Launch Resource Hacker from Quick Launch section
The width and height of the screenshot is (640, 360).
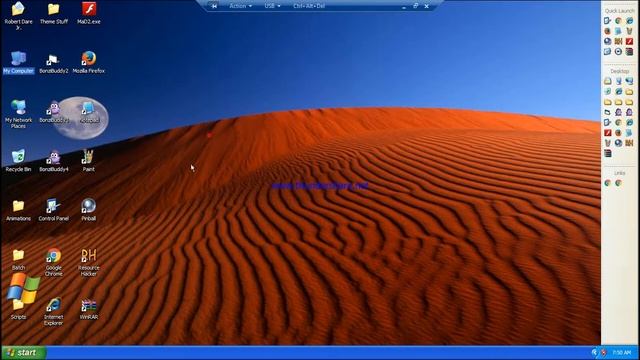click(618, 41)
